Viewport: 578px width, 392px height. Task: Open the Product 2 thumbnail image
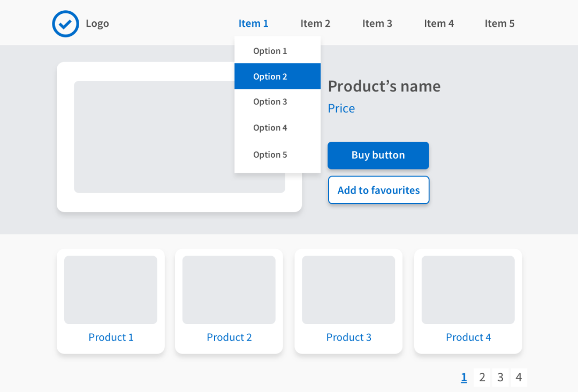pyautogui.click(x=229, y=290)
